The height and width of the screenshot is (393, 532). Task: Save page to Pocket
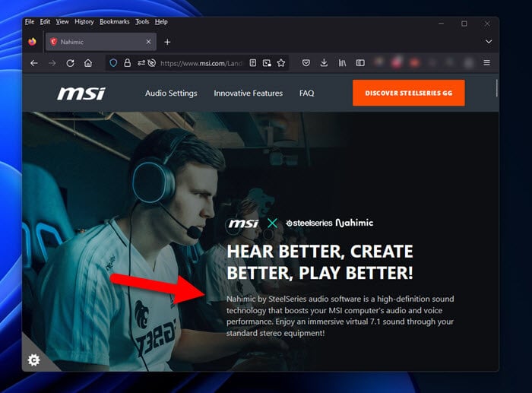click(306, 63)
